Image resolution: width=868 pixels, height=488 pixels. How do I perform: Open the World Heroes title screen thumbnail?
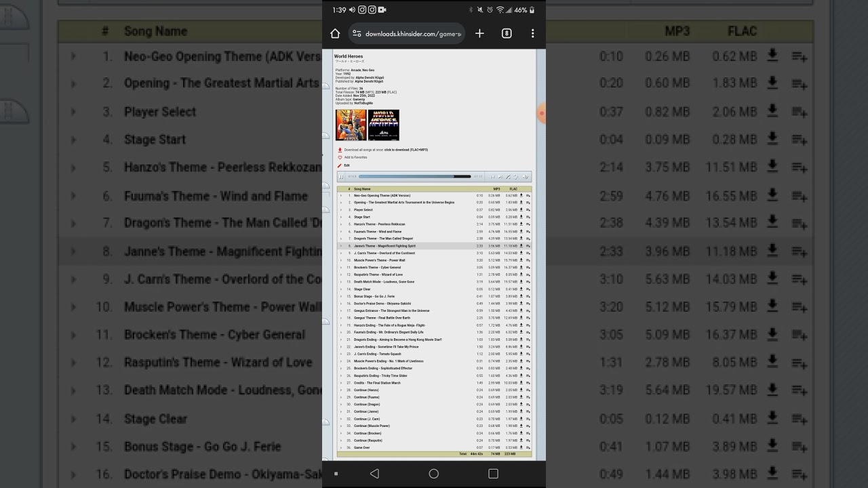click(384, 125)
